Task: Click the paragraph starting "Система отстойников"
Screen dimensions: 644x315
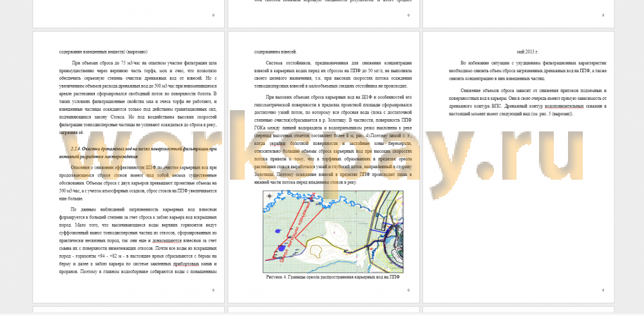Action: pos(333,74)
